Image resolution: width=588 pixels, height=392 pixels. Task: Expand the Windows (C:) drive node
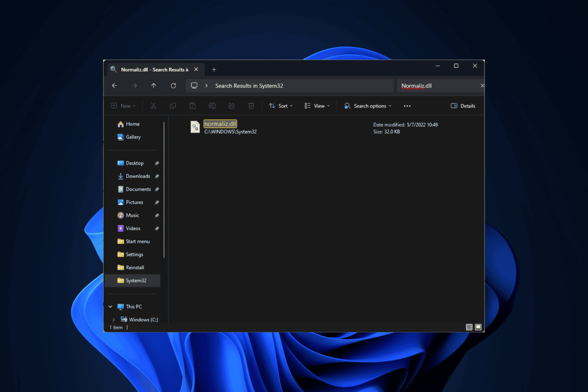114,320
